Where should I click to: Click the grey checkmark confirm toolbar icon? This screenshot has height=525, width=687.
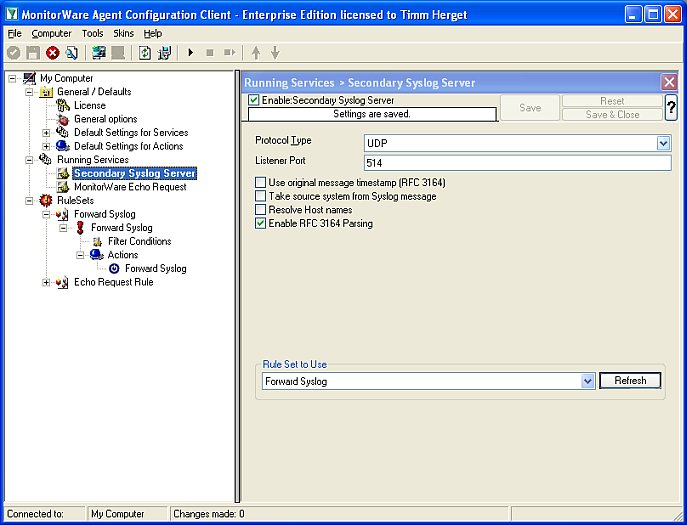pyautogui.click(x=13, y=53)
